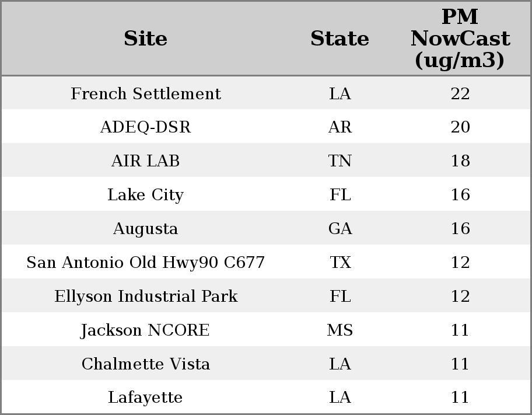Click the AR state cell

340,127
